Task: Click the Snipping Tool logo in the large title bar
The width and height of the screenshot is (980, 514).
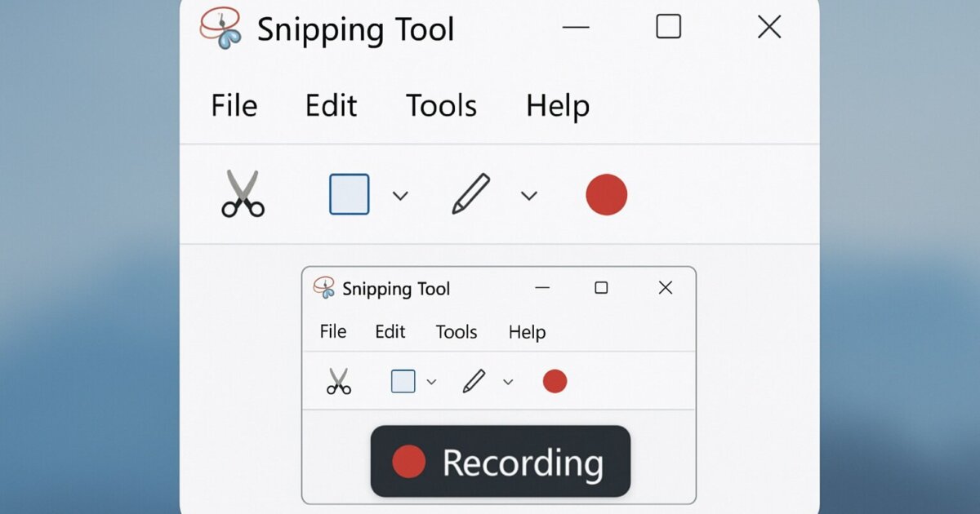Action: point(221,28)
